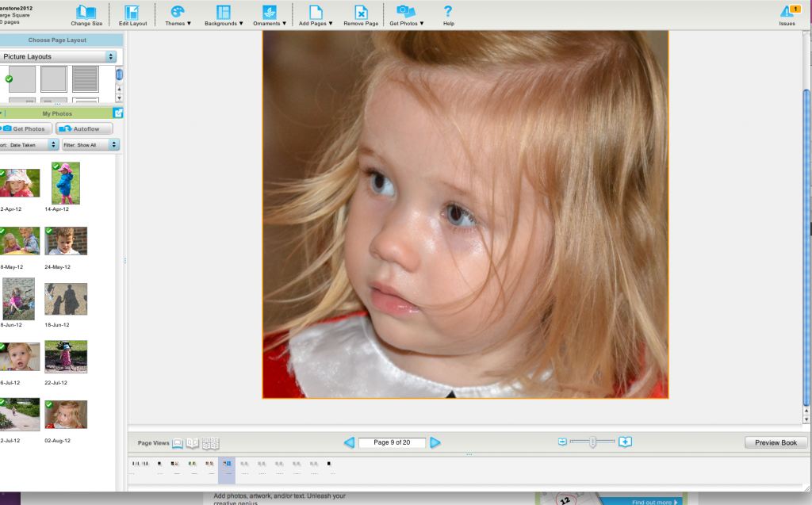Open the Filter: Show All dropdown
The width and height of the screenshot is (812, 505).
[x=90, y=145]
